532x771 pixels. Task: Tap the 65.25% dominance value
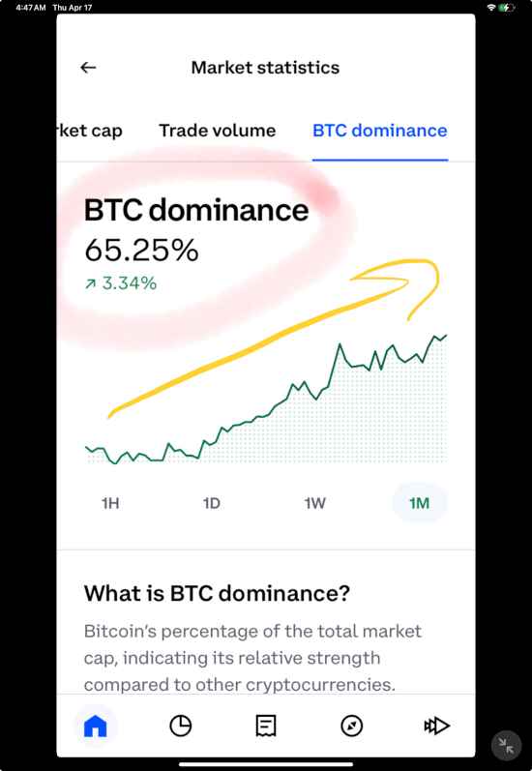[x=141, y=251]
